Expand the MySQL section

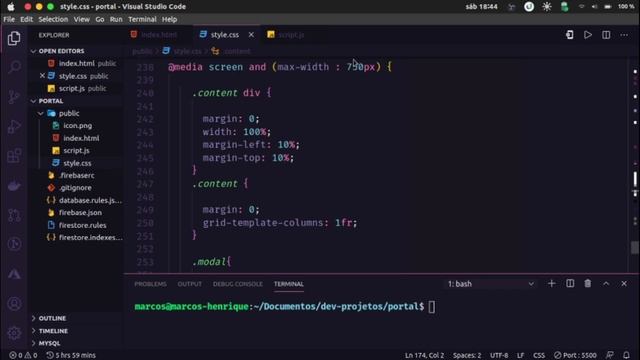point(49,343)
